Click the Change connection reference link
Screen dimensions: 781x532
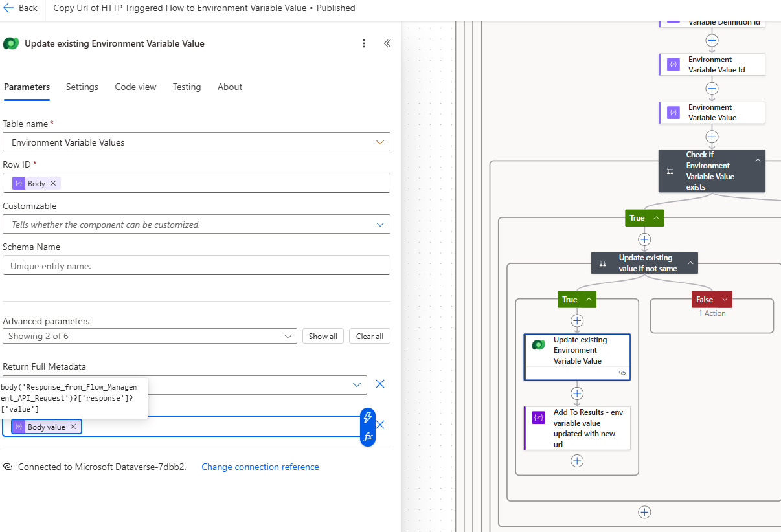(260, 467)
